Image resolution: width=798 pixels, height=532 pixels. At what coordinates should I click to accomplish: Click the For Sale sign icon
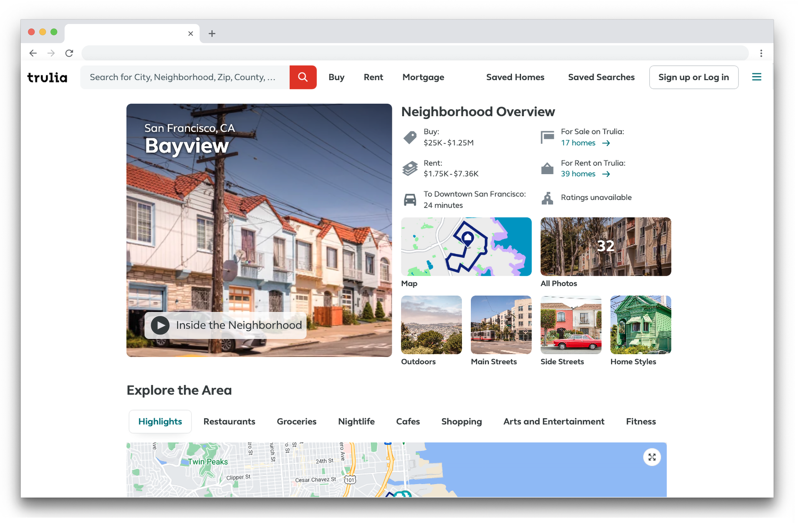click(547, 138)
